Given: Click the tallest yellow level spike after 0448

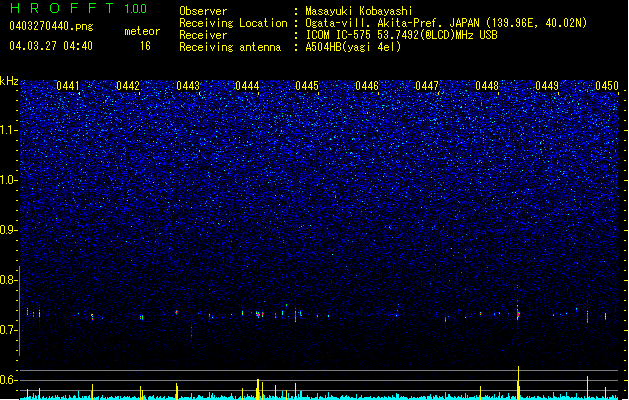Looking at the screenshot, I should pyautogui.click(x=518, y=382).
